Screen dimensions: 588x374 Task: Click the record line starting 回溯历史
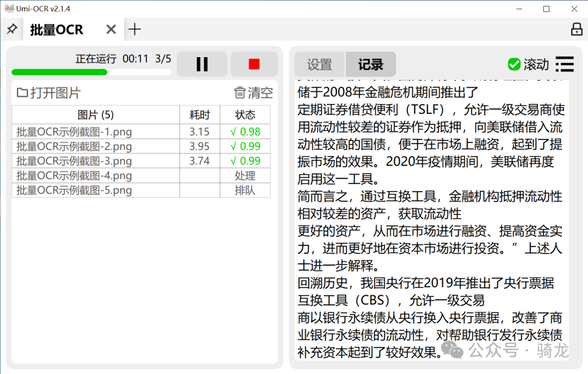(x=426, y=283)
